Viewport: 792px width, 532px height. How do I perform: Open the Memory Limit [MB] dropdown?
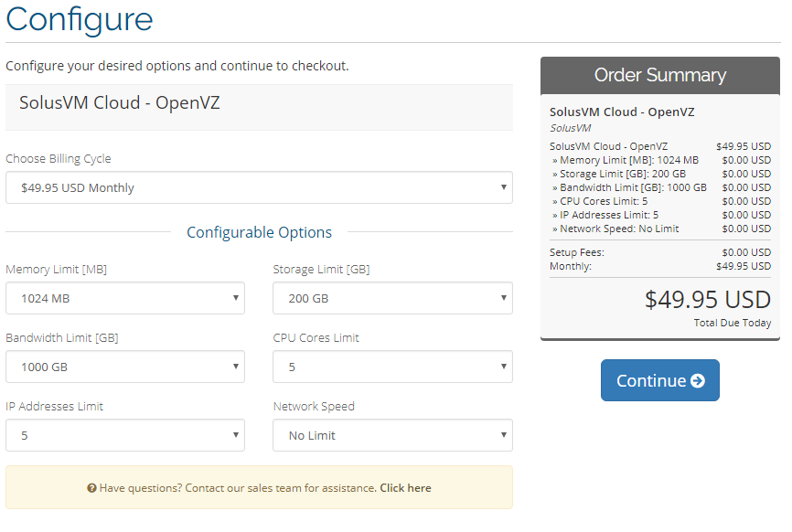point(125,298)
